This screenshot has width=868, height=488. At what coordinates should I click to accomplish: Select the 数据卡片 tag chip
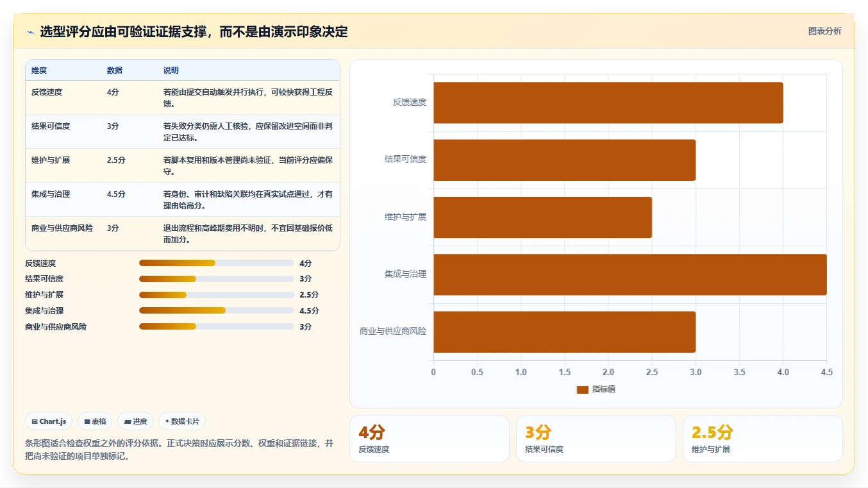182,421
